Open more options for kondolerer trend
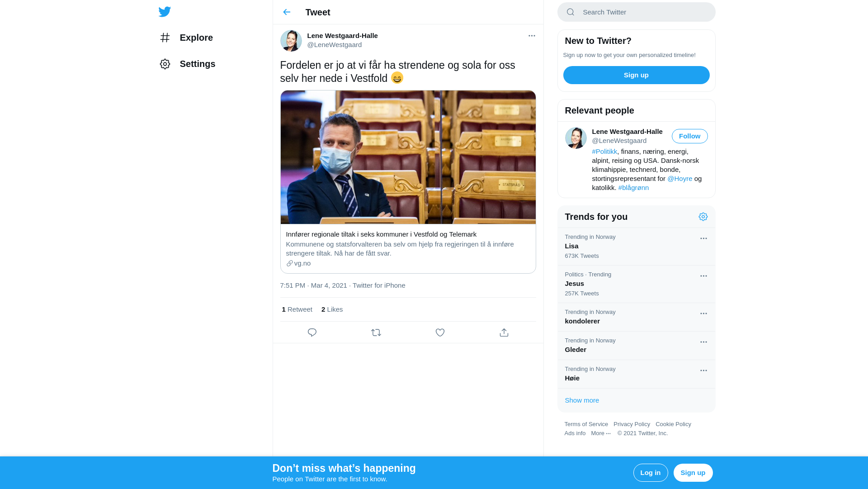Image resolution: width=868 pixels, height=489 pixels. click(x=703, y=313)
